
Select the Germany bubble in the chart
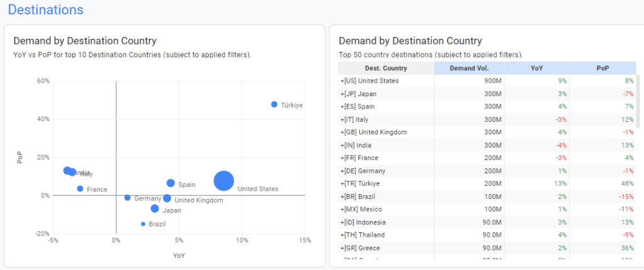point(127,198)
